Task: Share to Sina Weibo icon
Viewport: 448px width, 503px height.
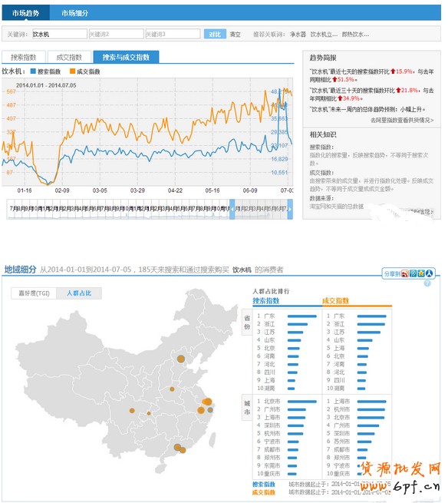Action: tap(405, 273)
